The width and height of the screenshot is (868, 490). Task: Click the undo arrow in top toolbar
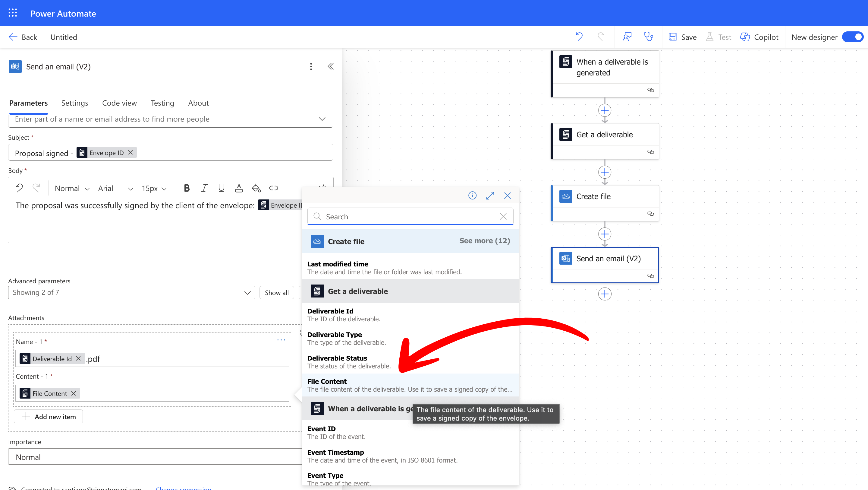[579, 37]
